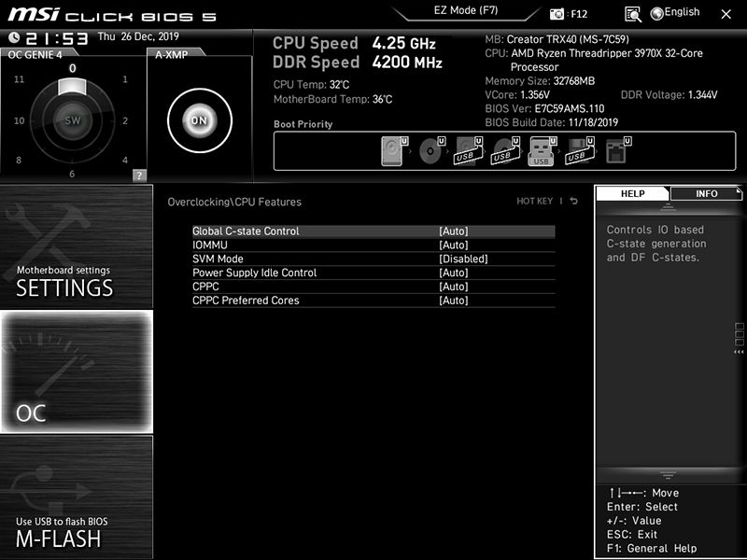Screen dimensions: 747x560
Task: Click the OC GENIE 4 tab label
Action: pyautogui.click(x=35, y=54)
